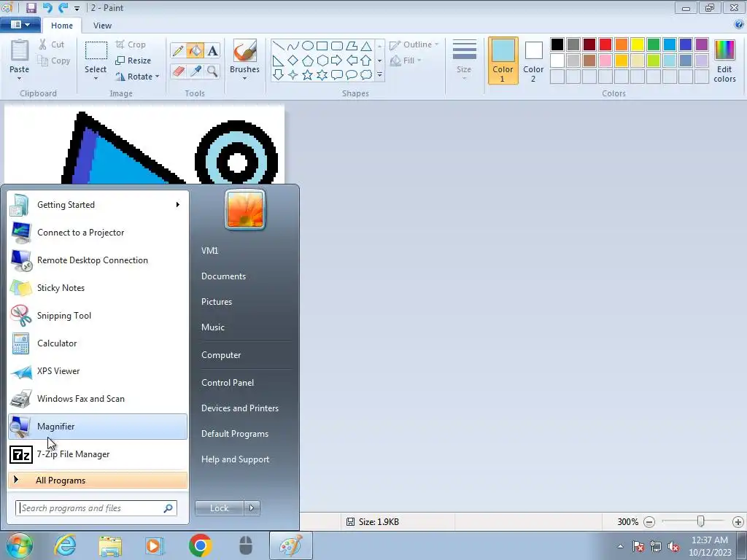This screenshot has width=747, height=560.
Task: Open the Size dropdown
Action: (x=464, y=60)
